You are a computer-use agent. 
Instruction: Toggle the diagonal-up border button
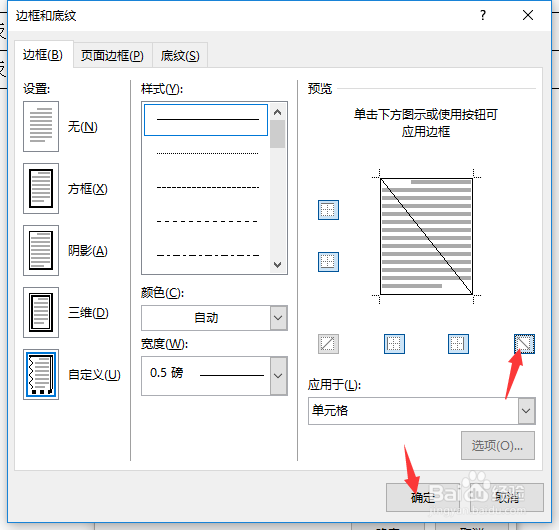click(x=328, y=344)
